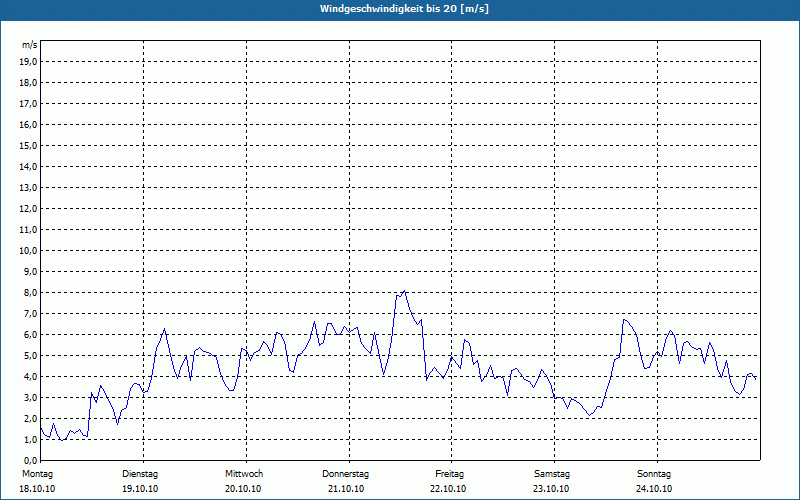The height and width of the screenshot is (500, 800).
Task: Select the 0,0 axis label
Action: (x=31, y=460)
